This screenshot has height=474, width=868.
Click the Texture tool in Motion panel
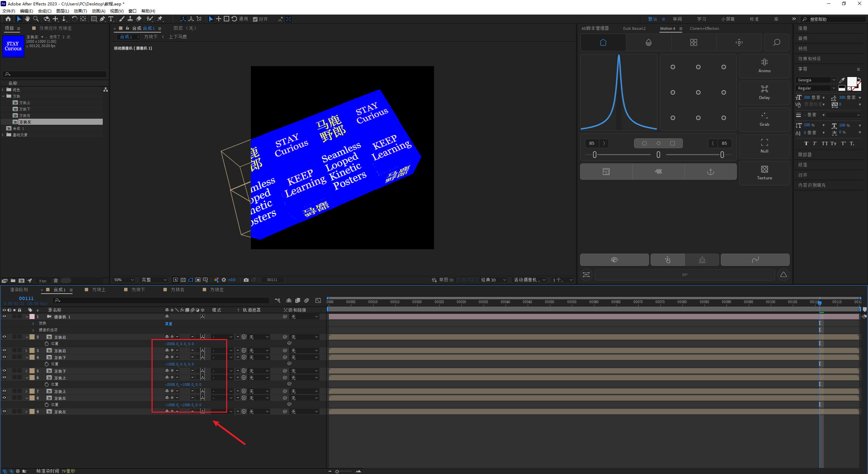coord(764,173)
